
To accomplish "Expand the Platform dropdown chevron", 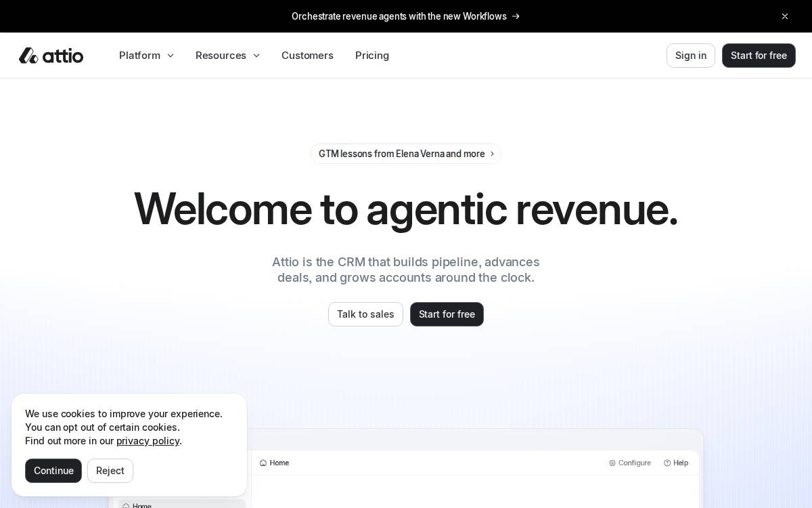I will [171, 56].
